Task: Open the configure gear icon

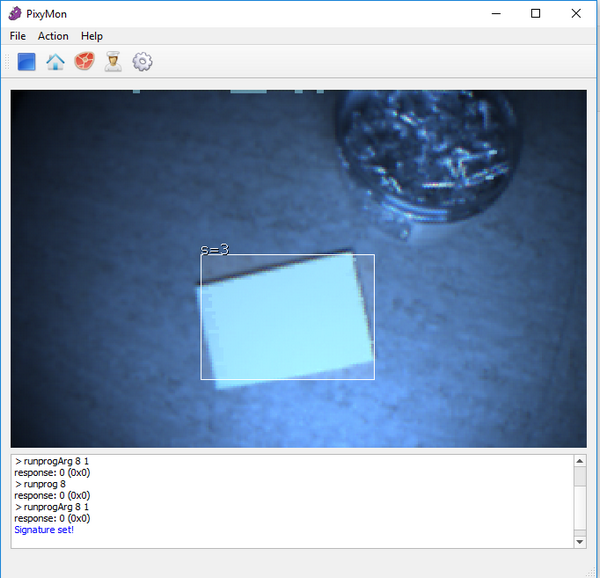Action: (x=142, y=62)
